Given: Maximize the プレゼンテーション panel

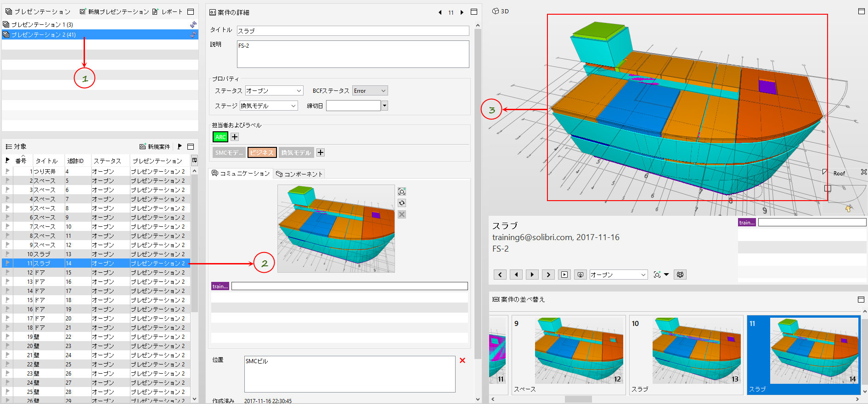Looking at the screenshot, I should click(x=191, y=11).
